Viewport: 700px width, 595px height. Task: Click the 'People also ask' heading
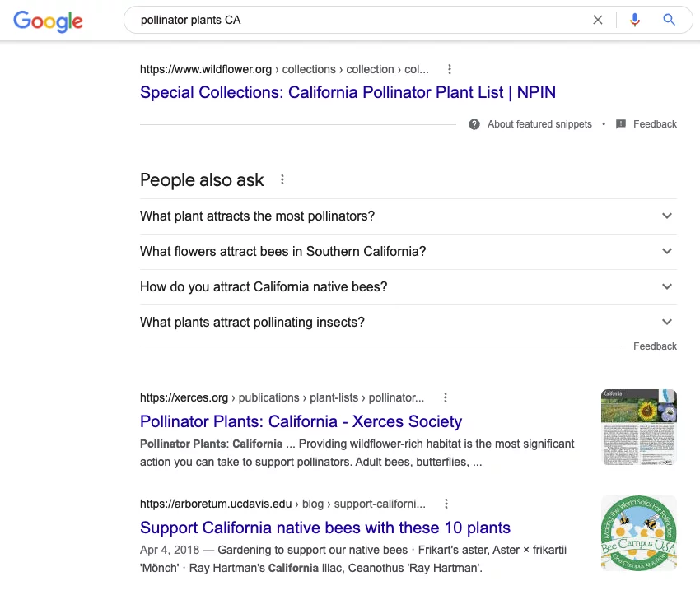202,180
